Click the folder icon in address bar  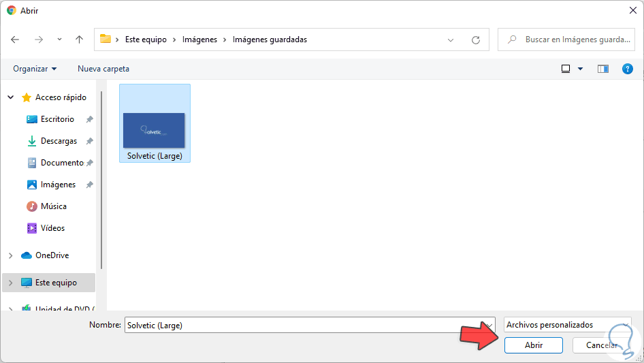point(106,39)
